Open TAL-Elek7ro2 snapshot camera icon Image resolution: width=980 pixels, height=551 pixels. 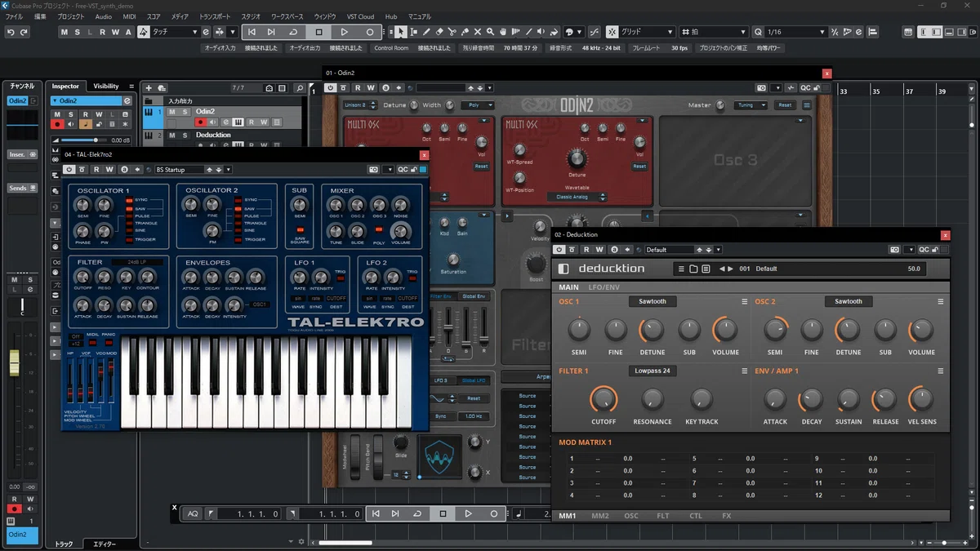(373, 170)
